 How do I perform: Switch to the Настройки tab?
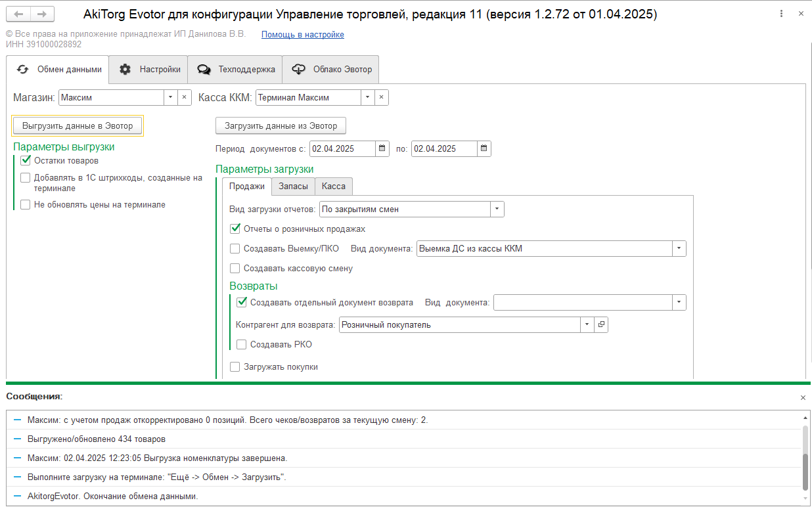click(x=148, y=69)
